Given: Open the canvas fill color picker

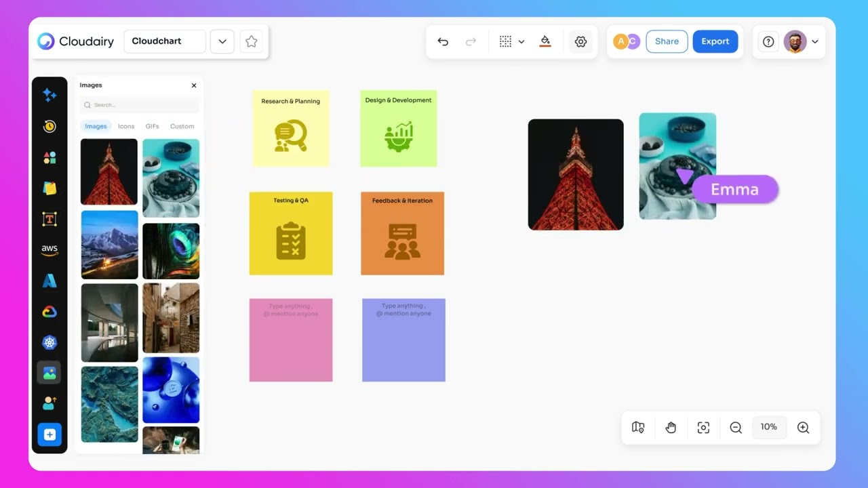Looking at the screenshot, I should pos(545,41).
